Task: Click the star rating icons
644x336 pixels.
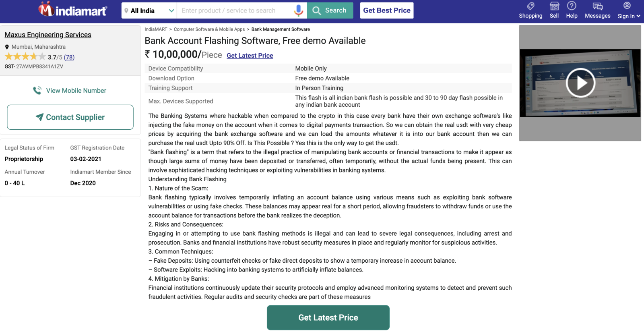Action: click(25, 57)
